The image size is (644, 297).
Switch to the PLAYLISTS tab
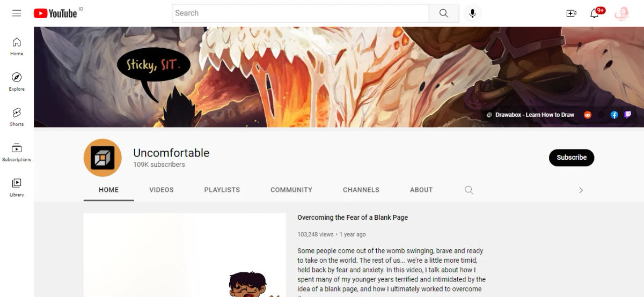tap(222, 190)
